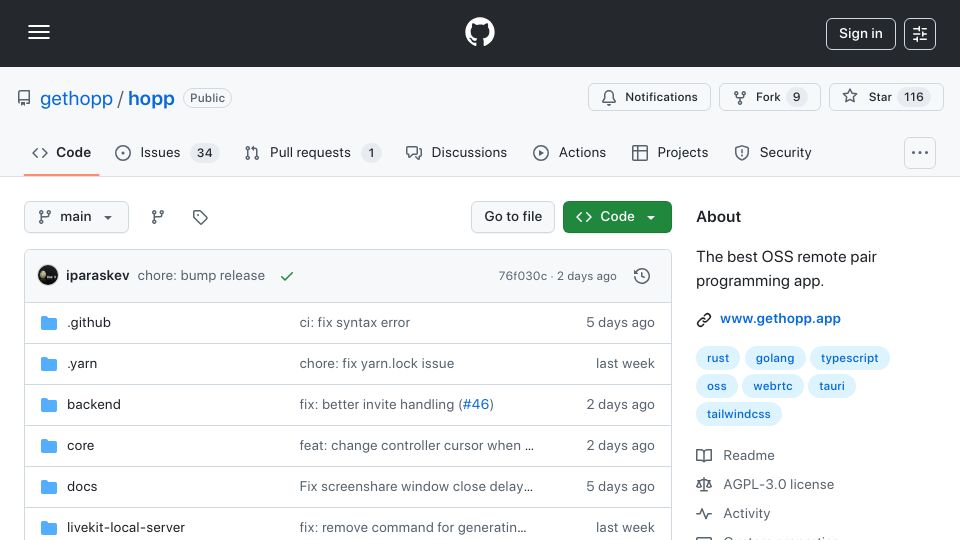The height and width of the screenshot is (540, 960).
Task: Open the 'fix: better invite handling' commit message
Action: pyautogui.click(x=377, y=405)
